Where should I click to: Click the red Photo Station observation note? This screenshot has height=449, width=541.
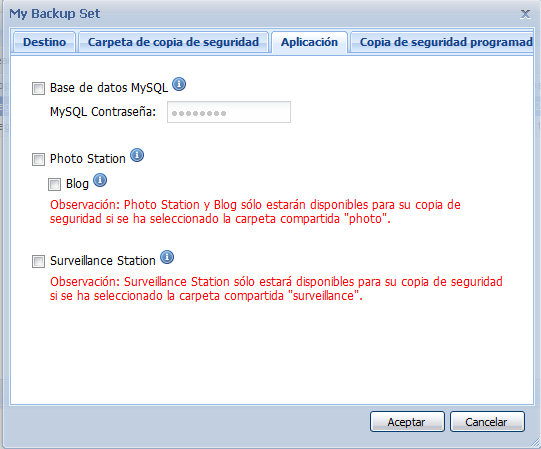pyautogui.click(x=255, y=212)
